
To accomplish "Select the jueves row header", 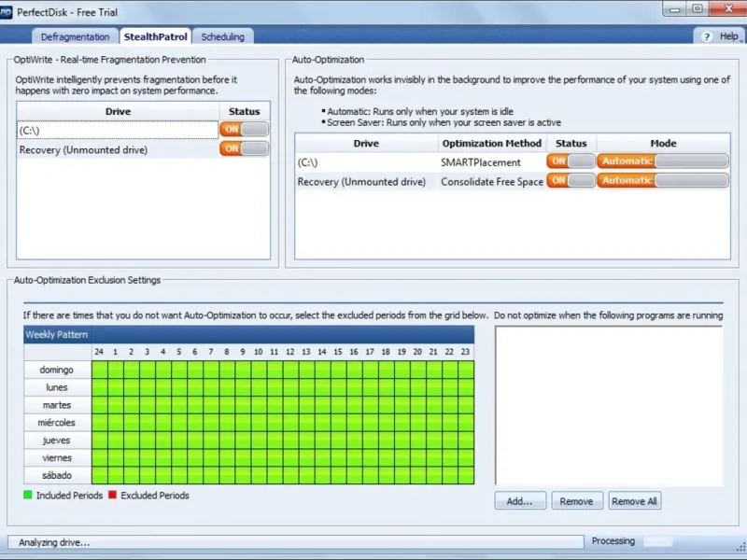I will click(57, 440).
